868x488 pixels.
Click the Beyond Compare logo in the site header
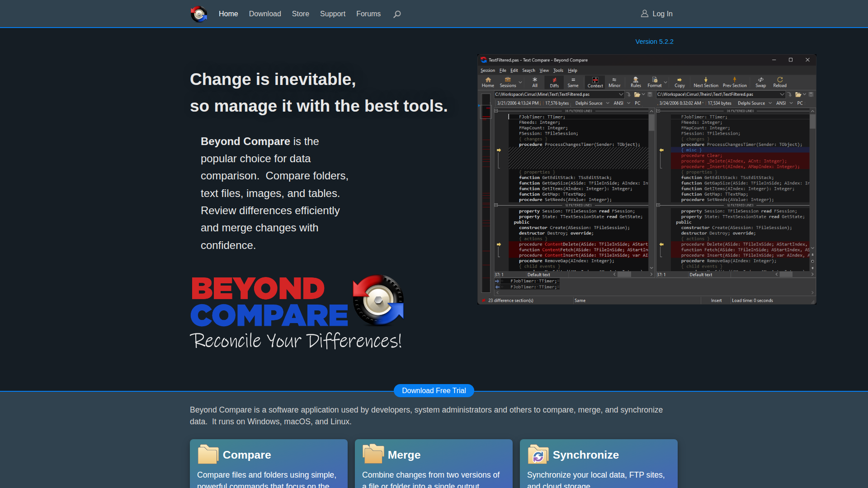point(198,14)
